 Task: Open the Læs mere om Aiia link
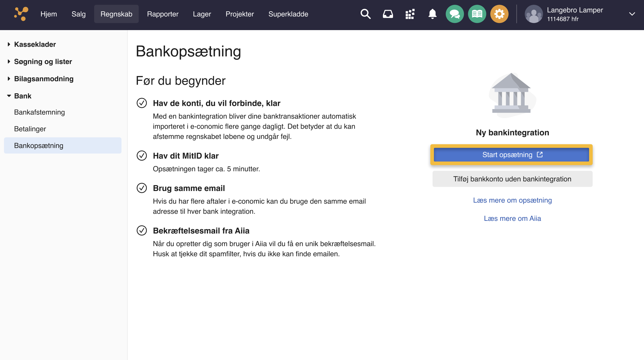tap(512, 218)
